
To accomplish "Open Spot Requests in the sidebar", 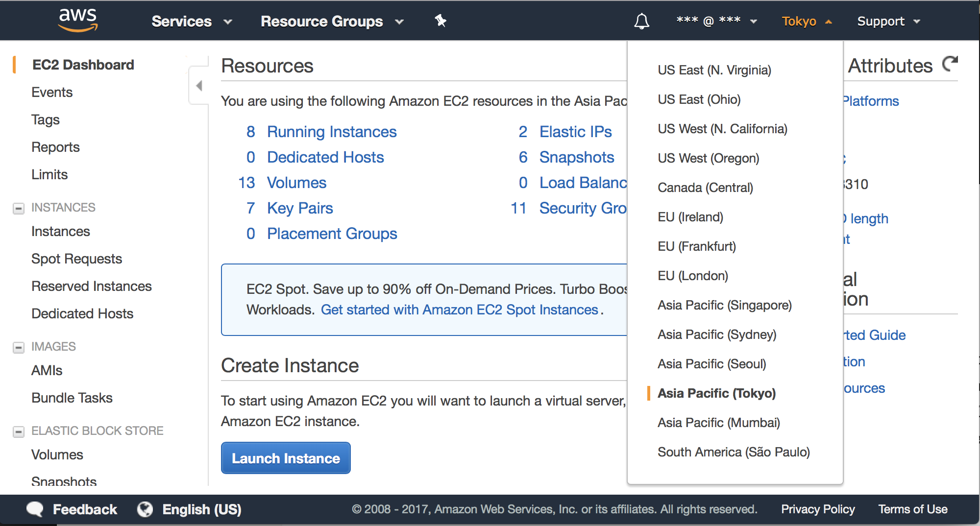I will 76,259.
